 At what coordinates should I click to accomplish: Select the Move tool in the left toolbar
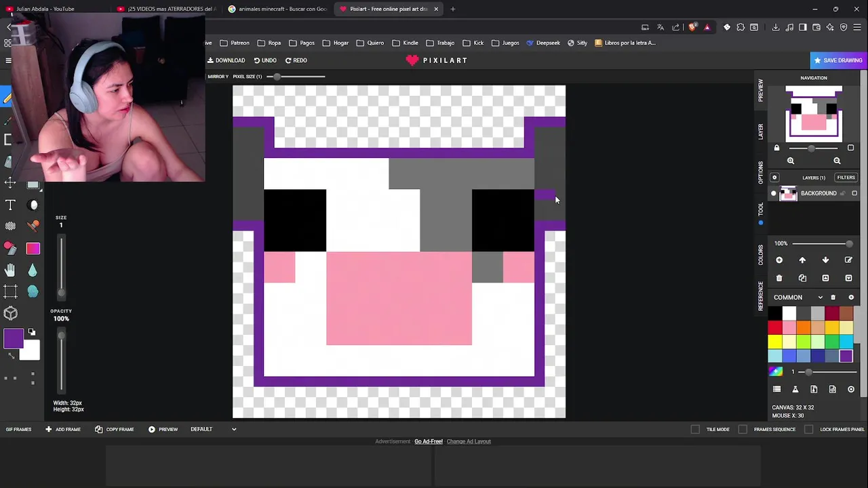pyautogui.click(x=10, y=183)
